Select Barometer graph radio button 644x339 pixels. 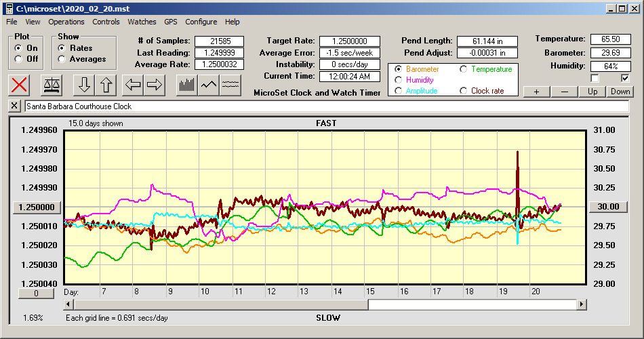click(398, 69)
